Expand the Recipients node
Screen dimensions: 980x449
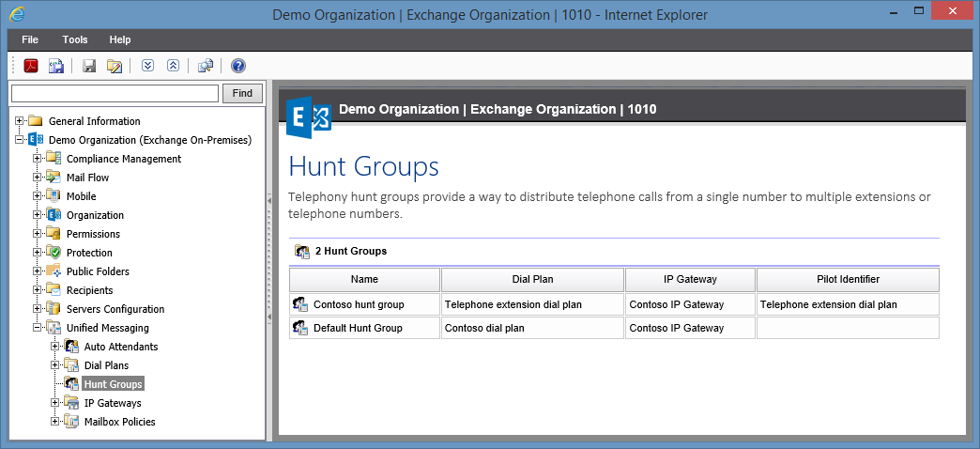[38, 289]
